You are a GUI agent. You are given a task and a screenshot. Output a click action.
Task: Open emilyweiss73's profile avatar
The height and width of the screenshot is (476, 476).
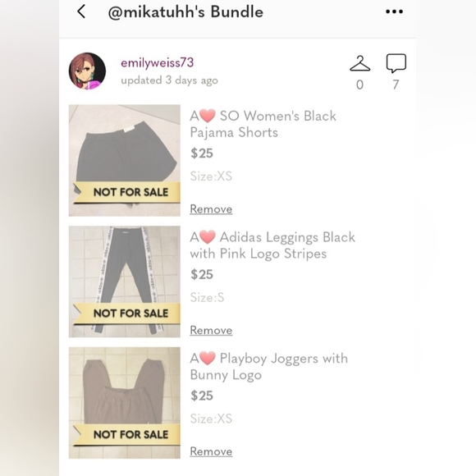click(88, 71)
